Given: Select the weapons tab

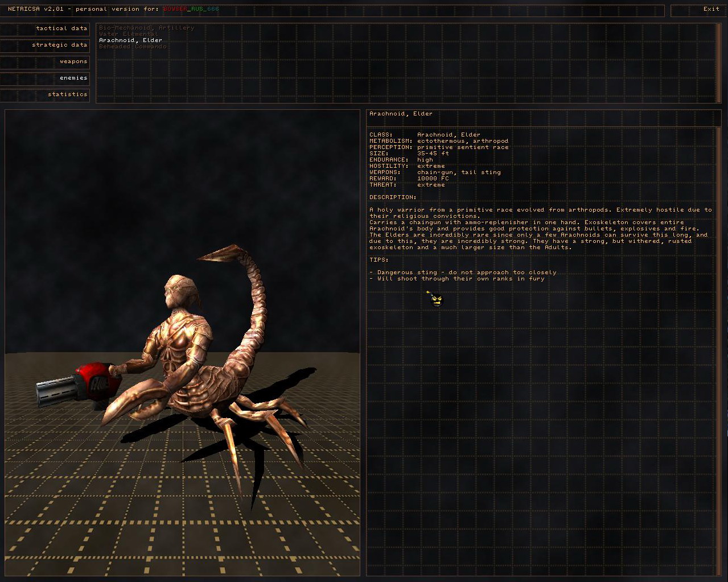Looking at the screenshot, I should [x=46, y=61].
